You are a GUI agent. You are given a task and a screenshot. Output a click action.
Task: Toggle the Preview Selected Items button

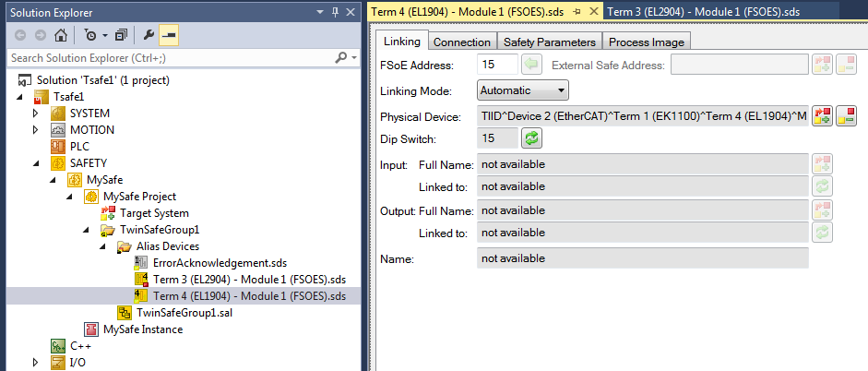[169, 36]
